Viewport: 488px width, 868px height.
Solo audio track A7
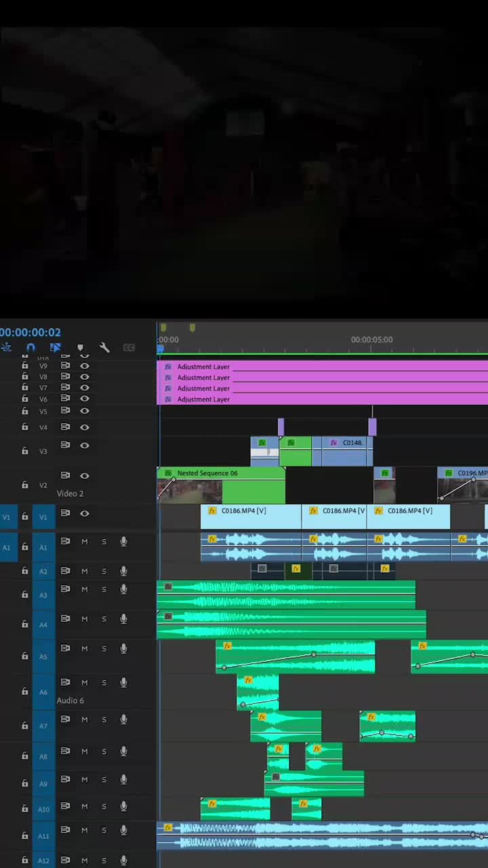[x=104, y=719]
